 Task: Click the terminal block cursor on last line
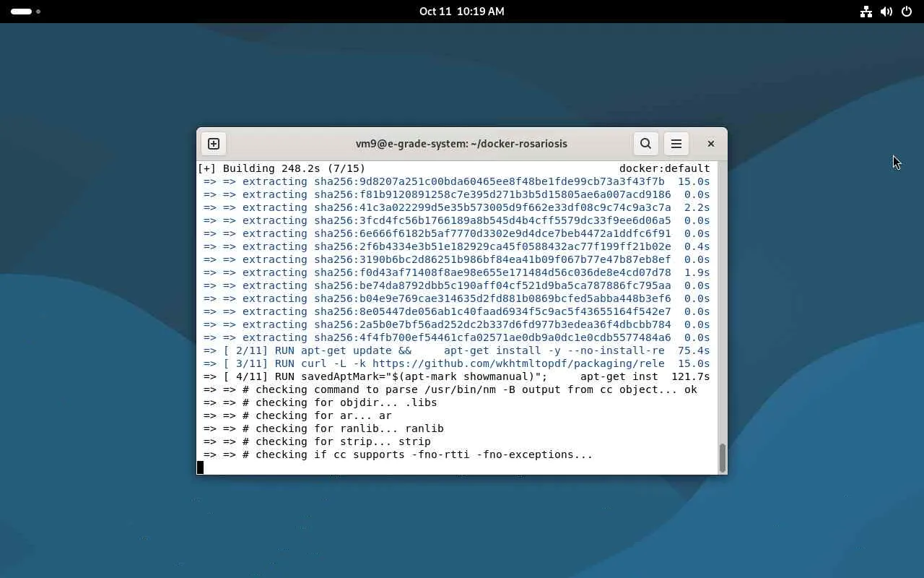click(x=200, y=467)
